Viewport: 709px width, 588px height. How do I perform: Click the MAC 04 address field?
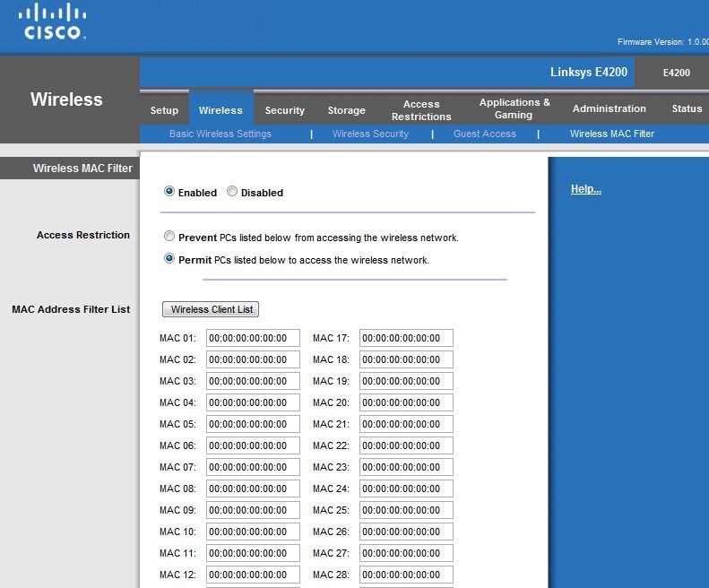tap(253, 402)
